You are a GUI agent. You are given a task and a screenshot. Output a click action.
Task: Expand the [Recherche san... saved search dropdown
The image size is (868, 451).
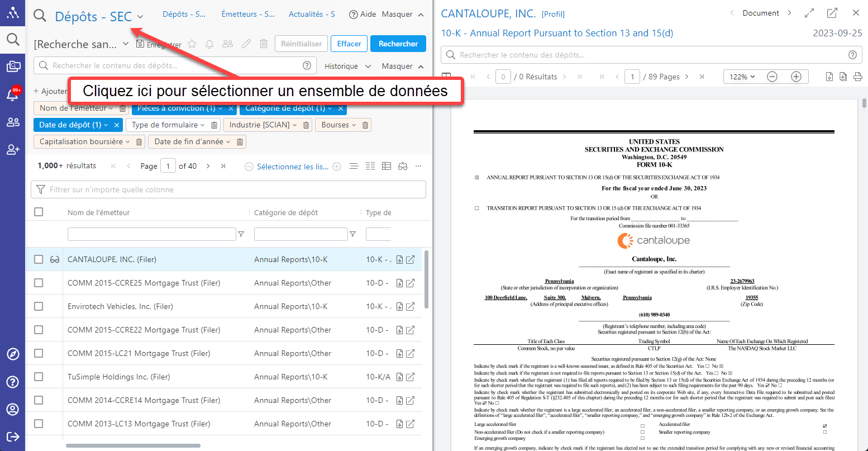coord(126,44)
